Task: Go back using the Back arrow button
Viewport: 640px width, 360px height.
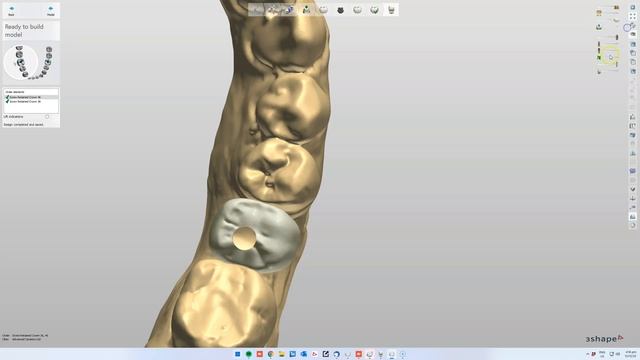Action: (11, 11)
